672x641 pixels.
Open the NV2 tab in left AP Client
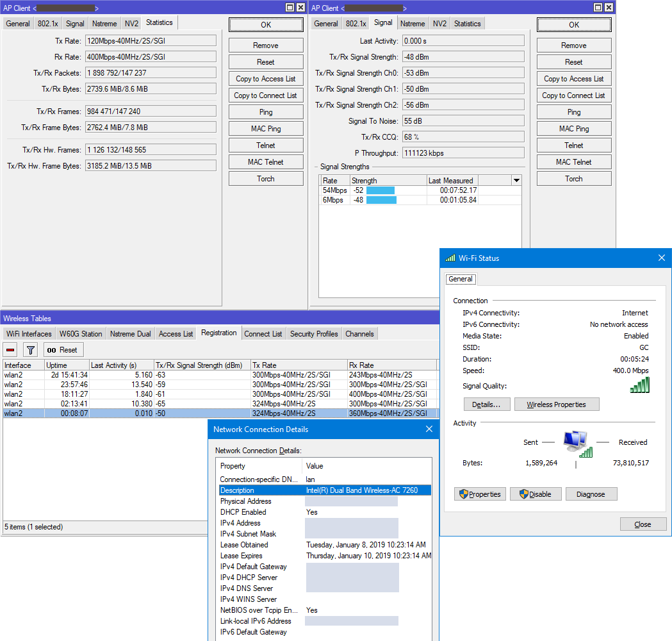(x=131, y=24)
